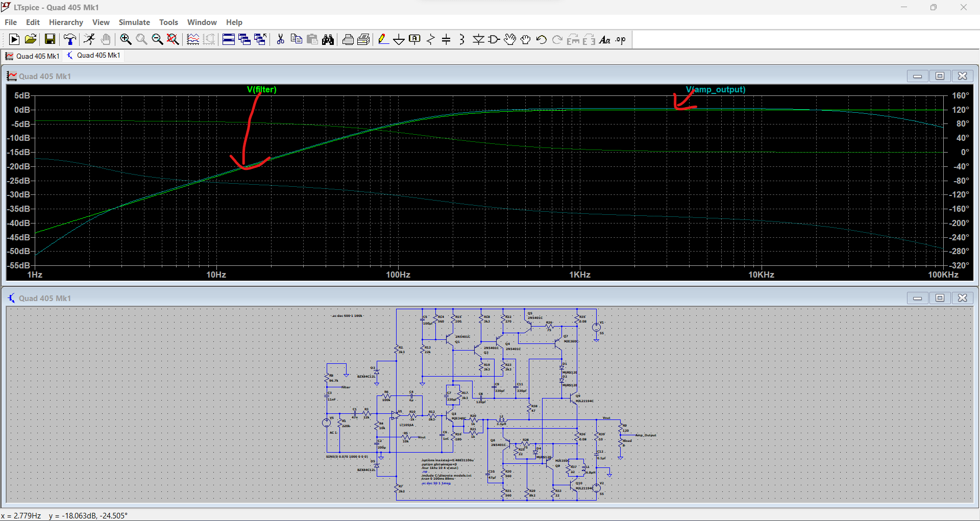Open the Hierarchy menu
980x521 pixels.
click(x=66, y=22)
